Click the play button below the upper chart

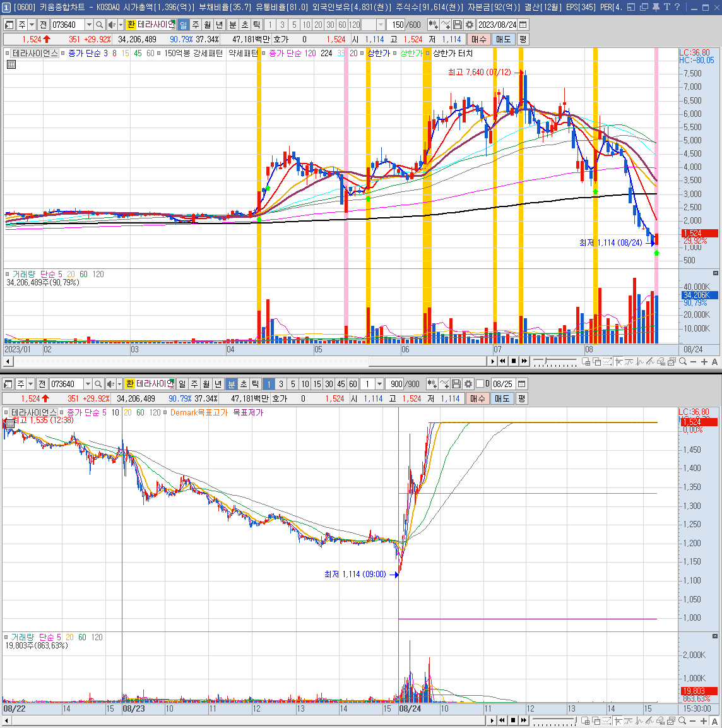click(x=492, y=361)
